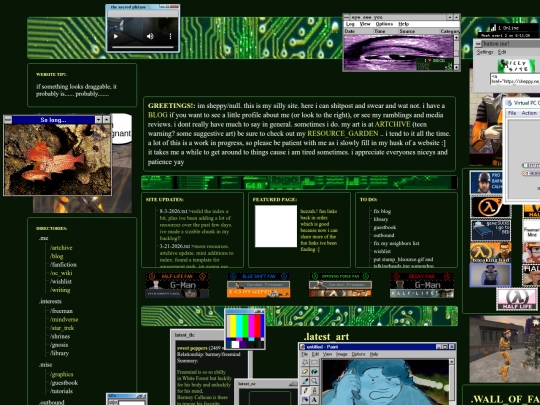The image size is (540, 405).
Task: Click the Half-Life Fan G-Man userbox
Action: pos(177,285)
